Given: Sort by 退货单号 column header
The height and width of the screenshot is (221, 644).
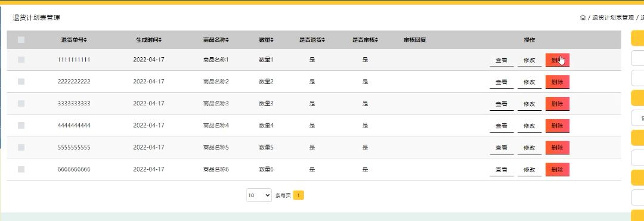Looking at the screenshot, I should pos(74,40).
